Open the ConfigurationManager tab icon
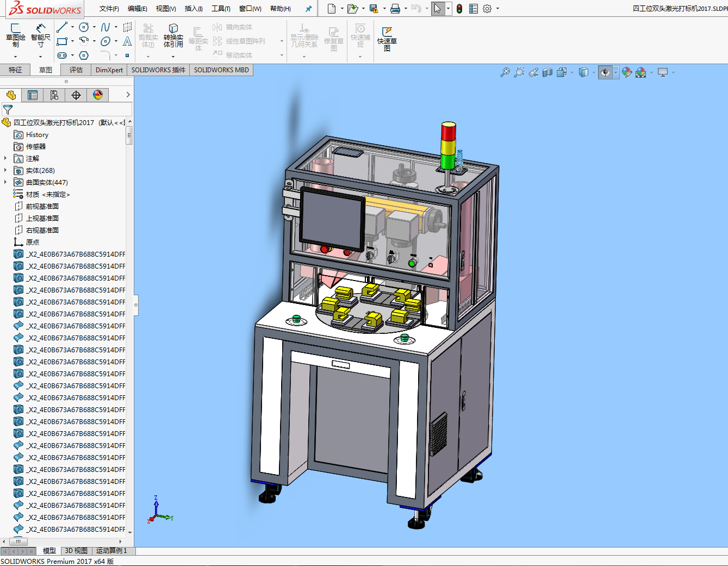 [54, 95]
